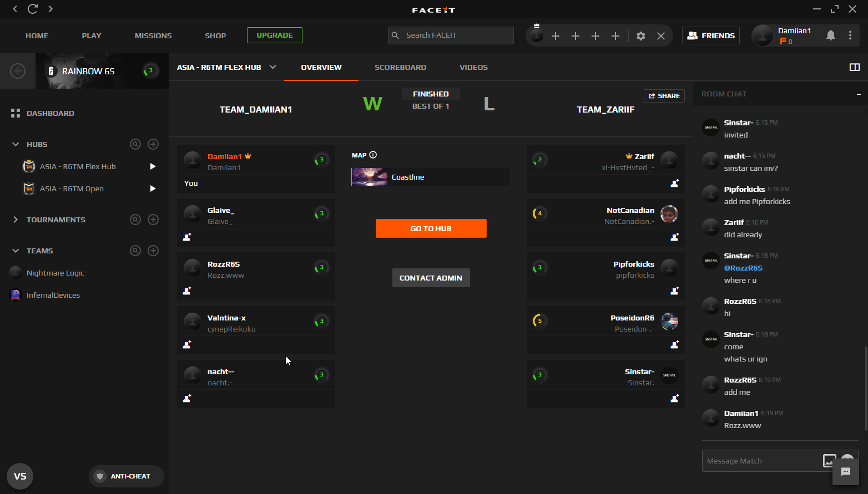
Task: Click the party settings gear icon
Action: (640, 36)
